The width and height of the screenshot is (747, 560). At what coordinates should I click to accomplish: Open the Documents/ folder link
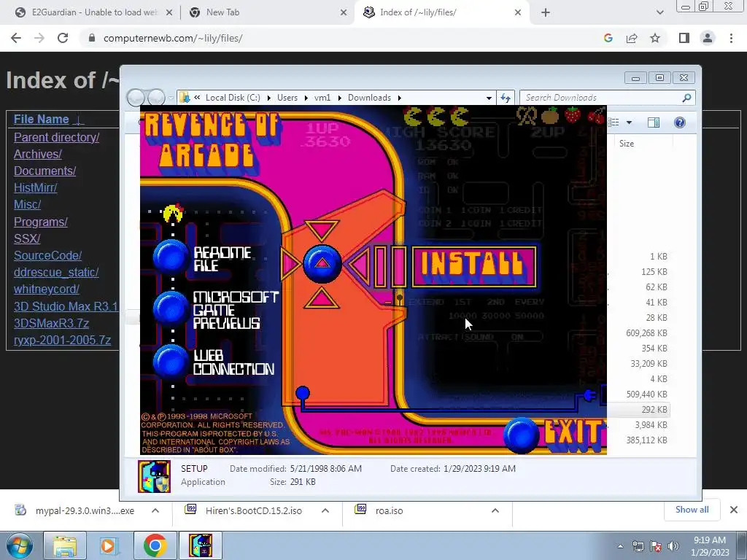(44, 171)
